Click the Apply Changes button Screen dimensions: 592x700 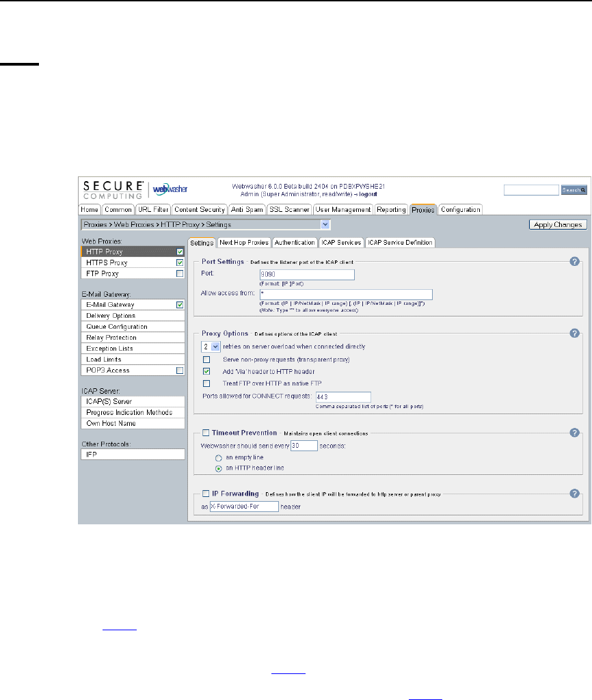tap(558, 224)
